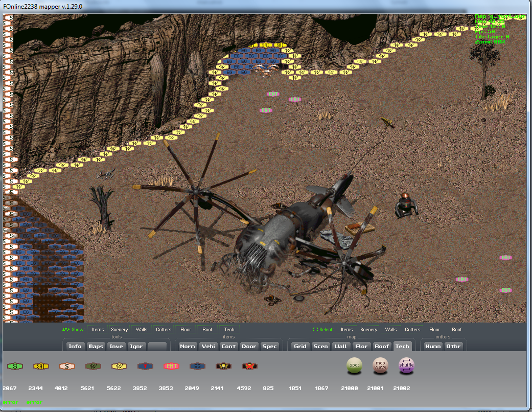Toggle Show Tech visibility
Viewport: 532px width, 412px height.
[x=229, y=330]
